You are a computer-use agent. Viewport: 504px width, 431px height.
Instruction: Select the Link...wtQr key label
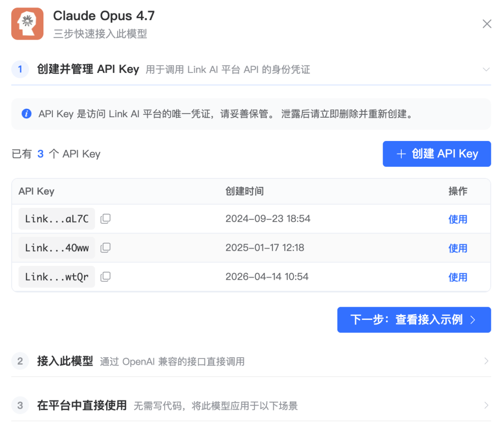(56, 276)
